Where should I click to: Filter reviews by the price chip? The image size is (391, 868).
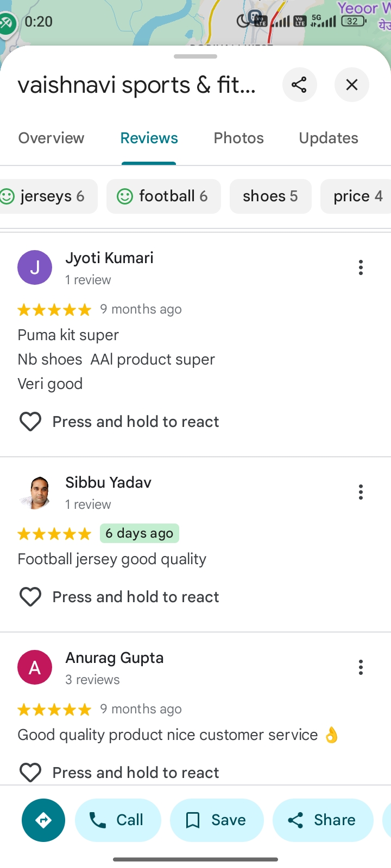tap(357, 196)
